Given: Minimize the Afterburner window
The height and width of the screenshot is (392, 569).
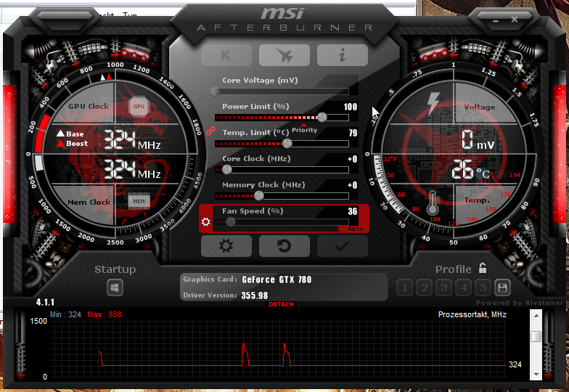Looking at the screenshot, I should [495, 20].
